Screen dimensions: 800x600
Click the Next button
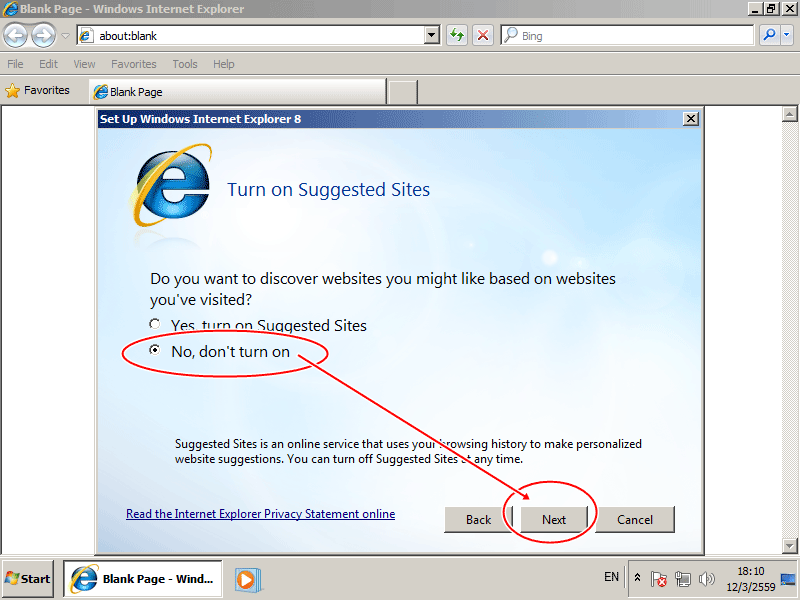pyautogui.click(x=554, y=519)
